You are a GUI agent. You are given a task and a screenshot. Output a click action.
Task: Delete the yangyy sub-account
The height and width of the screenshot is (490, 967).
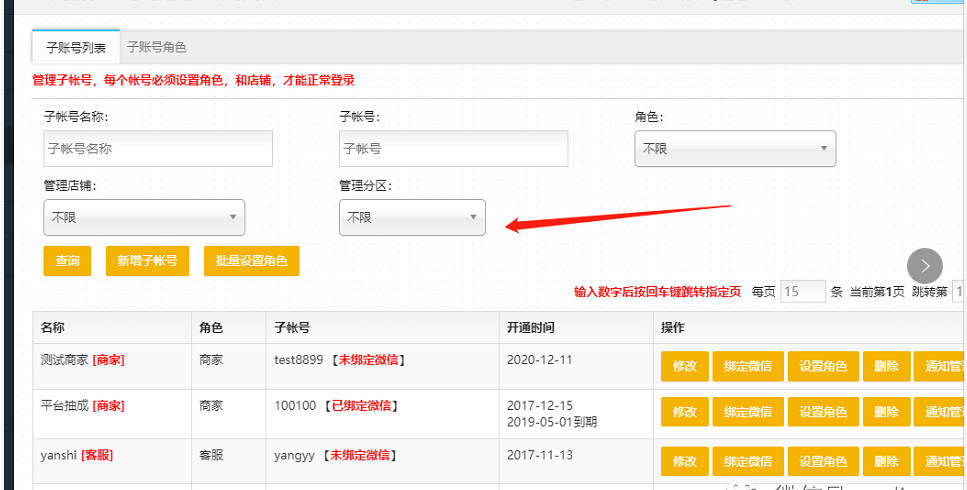point(886,460)
